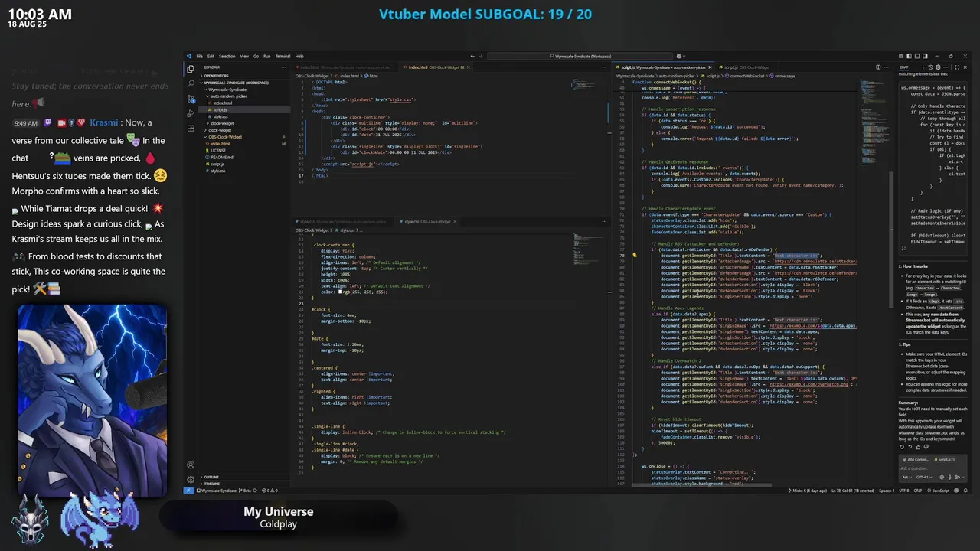Switch to style.css auto-random-picker tab
The height and width of the screenshot is (551, 980).
[x=343, y=222]
